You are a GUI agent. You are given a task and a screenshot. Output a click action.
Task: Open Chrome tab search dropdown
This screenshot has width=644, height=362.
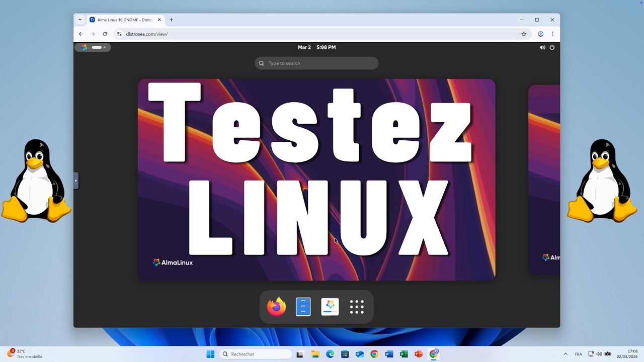[x=80, y=20]
